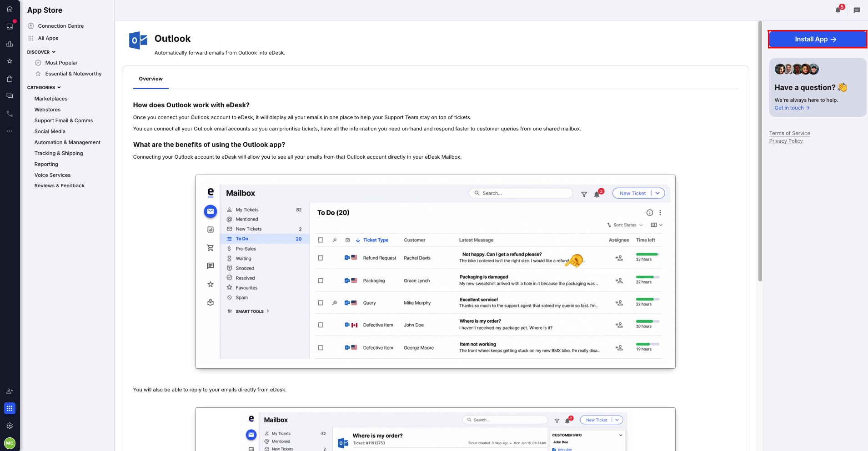Click the highlighted App Store grid icon
The width and height of the screenshot is (868, 451).
10,408
